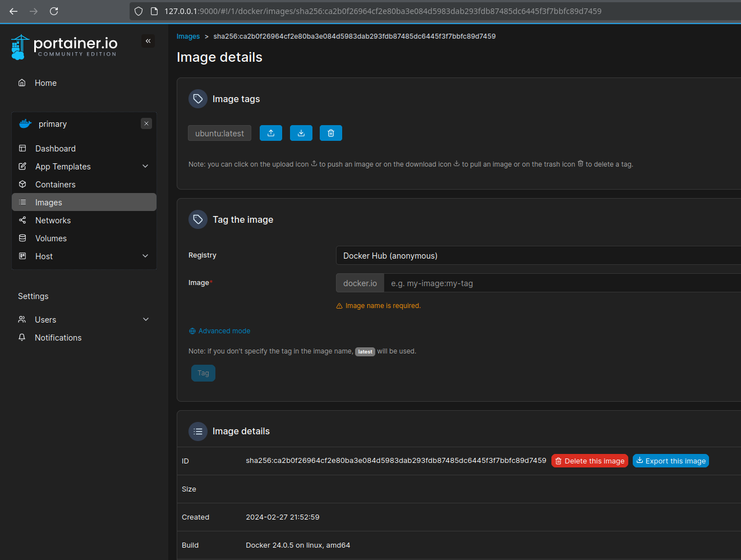The height and width of the screenshot is (560, 741).
Task: Expand Host submenu chevron
Action: click(x=145, y=256)
